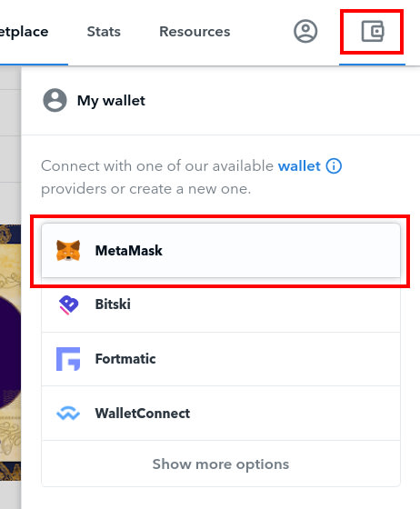Click the WalletConnect logo icon
420x509 pixels.
(68, 414)
